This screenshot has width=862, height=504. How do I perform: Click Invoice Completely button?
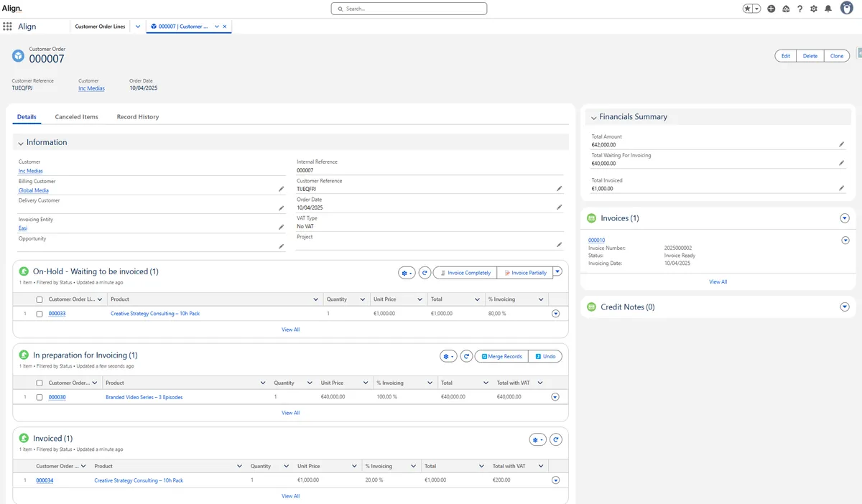pos(465,273)
